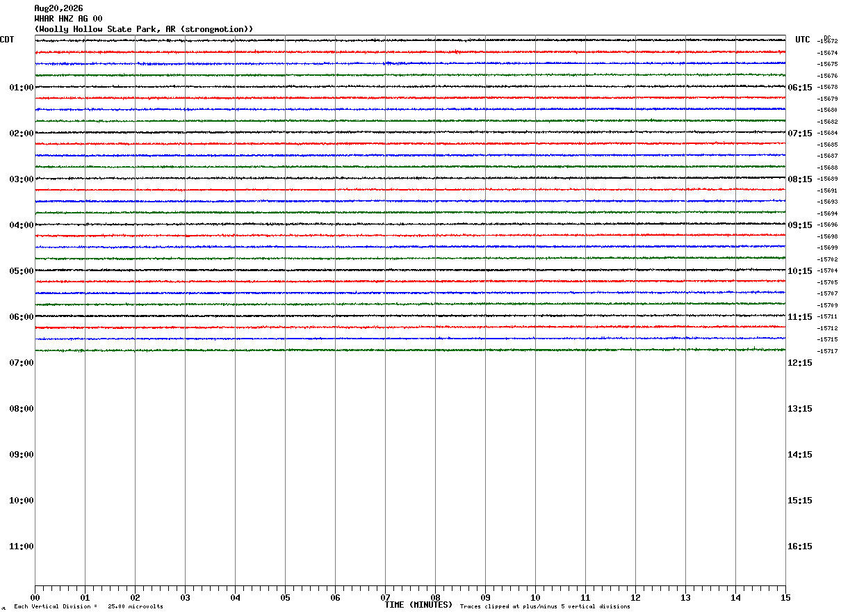Image resolution: width=841 pixels, height=616 pixels.
Task: Click the Woolly Hollow State Park station title
Action: tap(144, 29)
